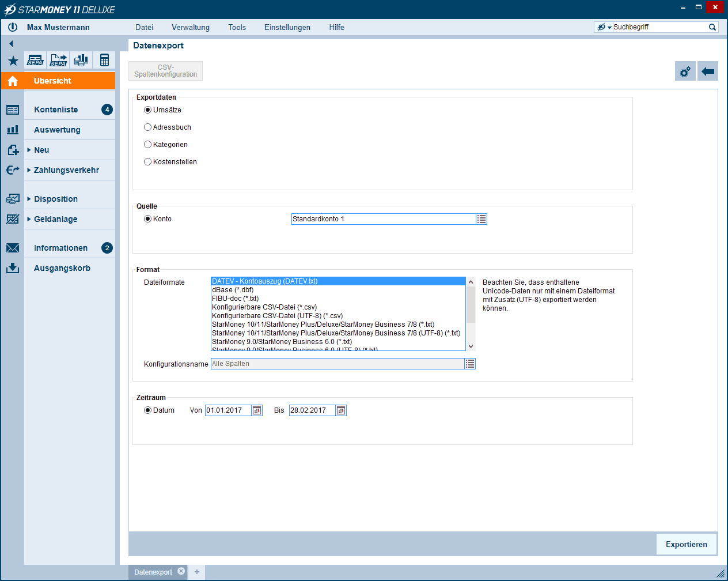Click the search magnifier icon
Image resolution: width=728 pixels, height=581 pixels.
point(712,27)
